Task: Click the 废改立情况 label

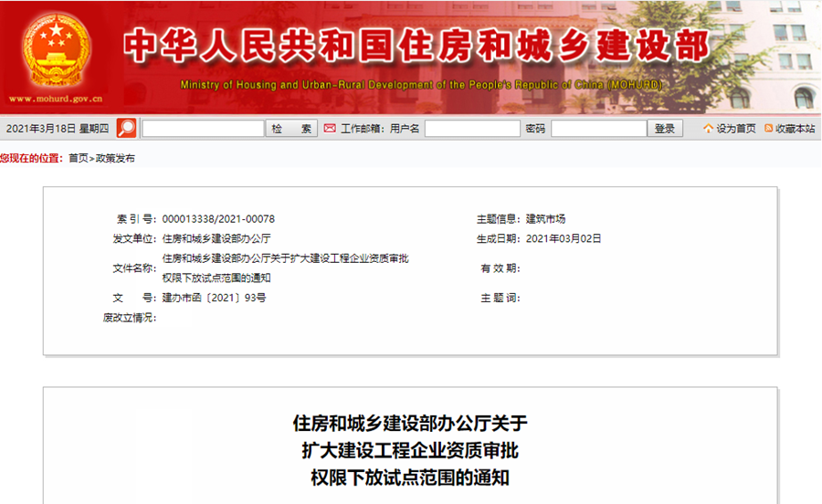Action: [x=130, y=318]
